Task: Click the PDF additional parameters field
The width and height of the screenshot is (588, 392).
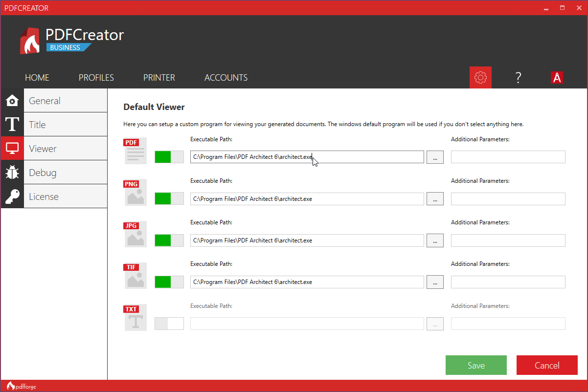Action: click(508, 157)
